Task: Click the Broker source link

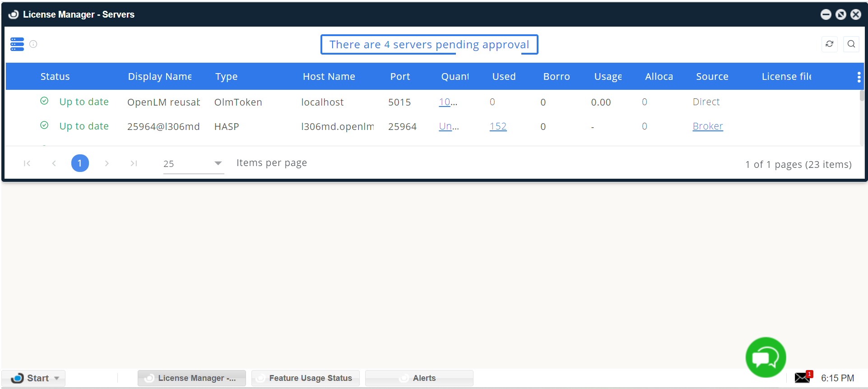Action: click(x=707, y=126)
